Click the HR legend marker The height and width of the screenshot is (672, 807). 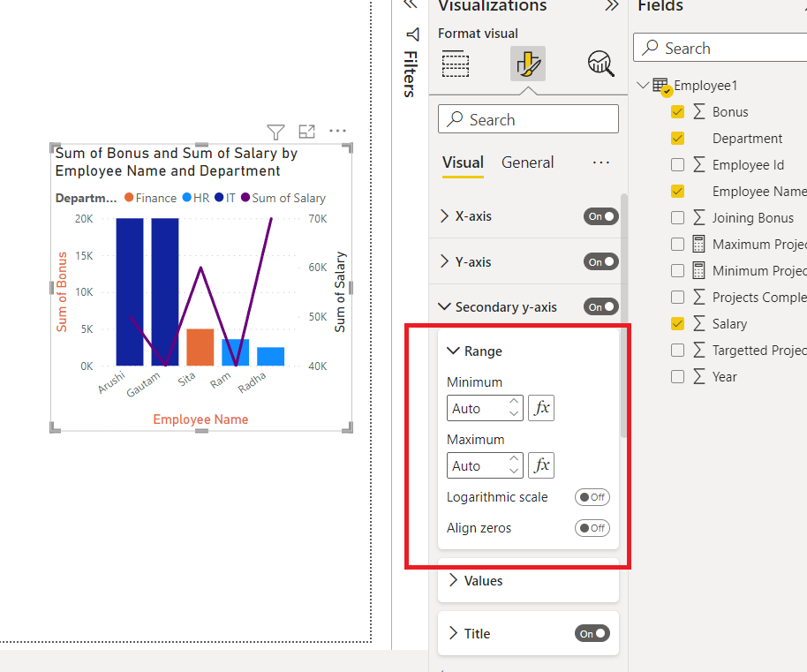coord(187,198)
